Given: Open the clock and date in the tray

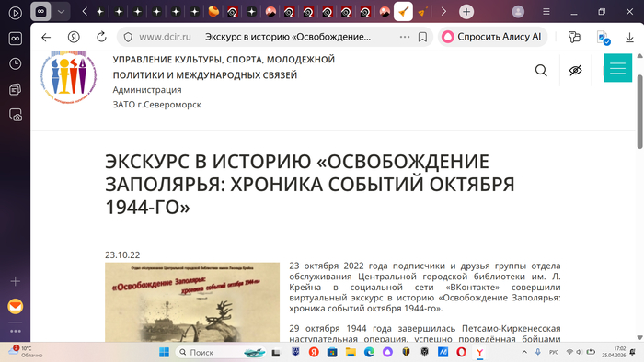Looking at the screenshot, I should (614, 352).
